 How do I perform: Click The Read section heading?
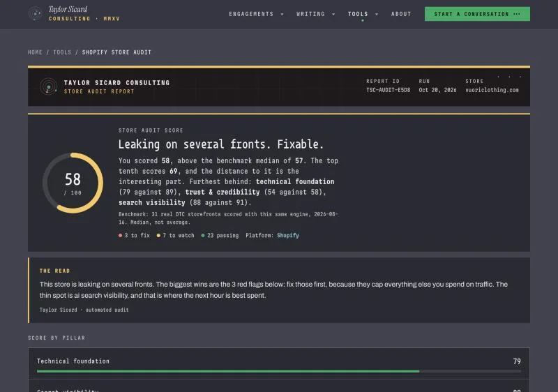[x=55, y=271]
